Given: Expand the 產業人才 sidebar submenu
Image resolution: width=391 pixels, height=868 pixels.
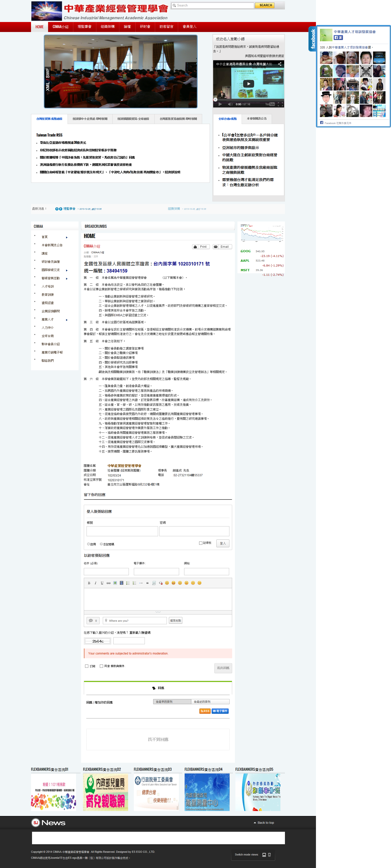Looking at the screenshot, I should click(67, 320).
